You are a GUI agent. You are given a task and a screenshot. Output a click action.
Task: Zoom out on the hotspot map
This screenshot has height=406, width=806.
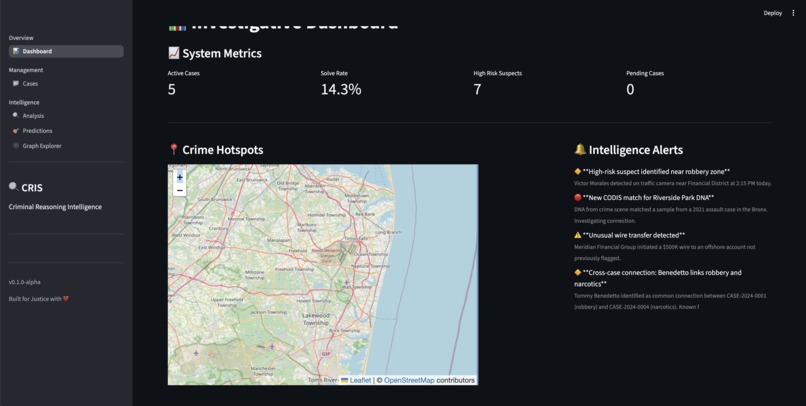click(179, 190)
